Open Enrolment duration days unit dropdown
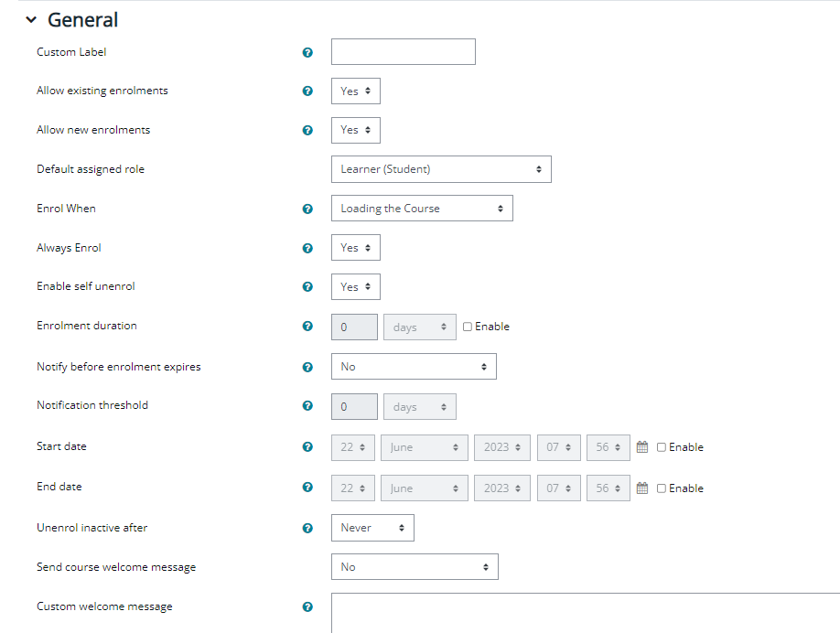Viewport: 840px width, 633px height. [420, 327]
